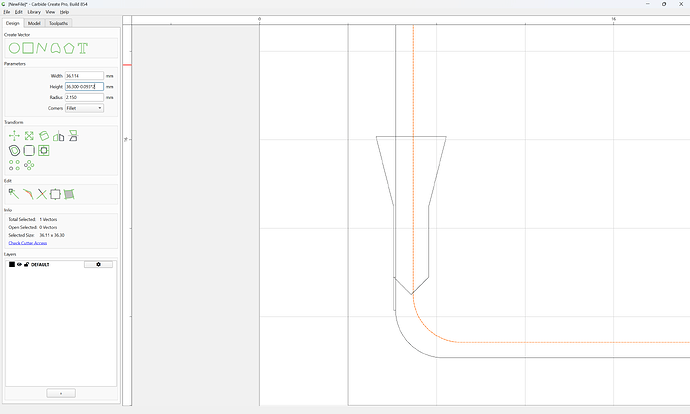Screen dimensions: 690x414
Task: Open the Help menu
Action: pos(64,12)
